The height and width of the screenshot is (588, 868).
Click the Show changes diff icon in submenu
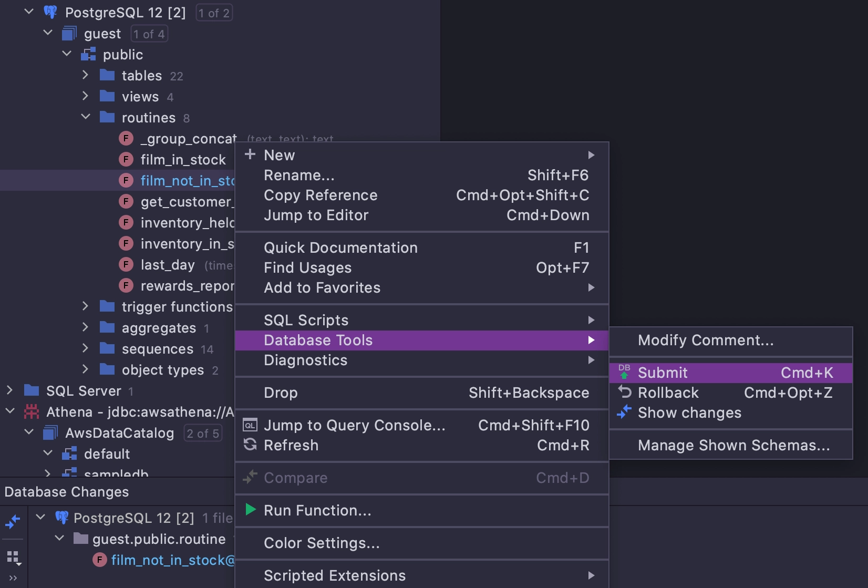(x=624, y=412)
